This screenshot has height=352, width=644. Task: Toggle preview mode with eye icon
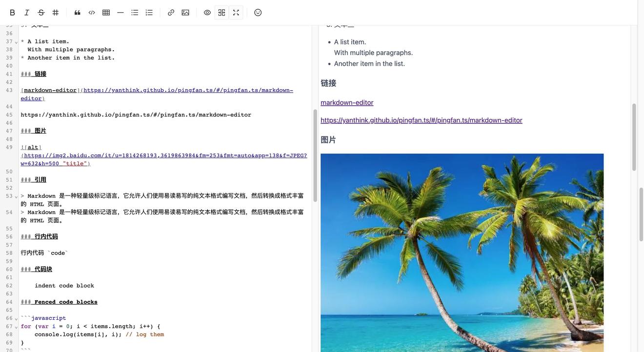[207, 13]
